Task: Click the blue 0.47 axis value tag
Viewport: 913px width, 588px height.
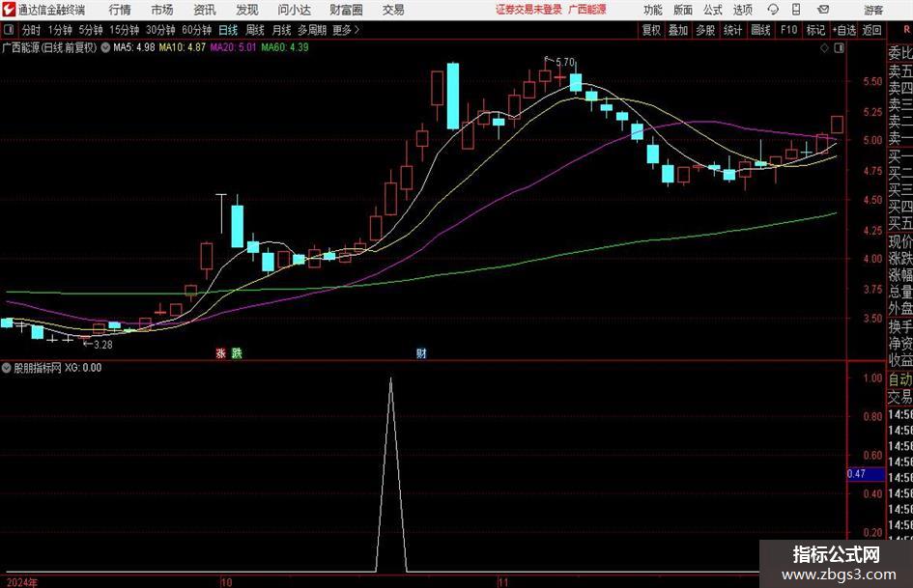Action: coord(866,474)
